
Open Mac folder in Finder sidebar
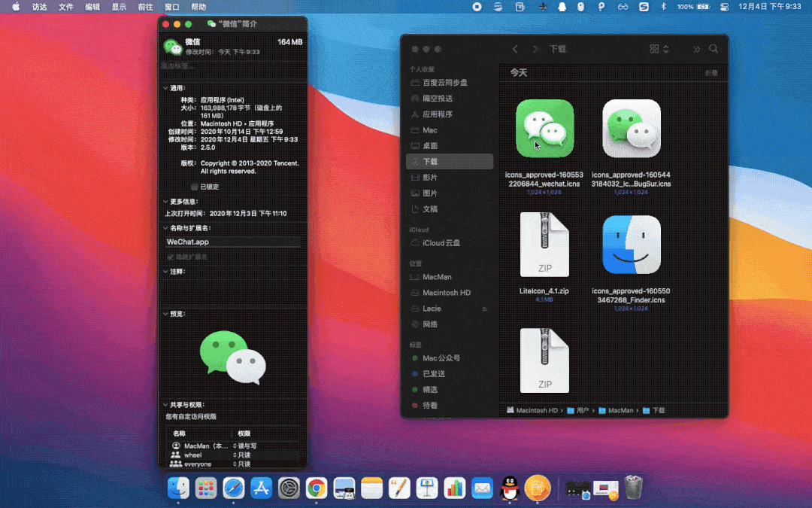point(429,130)
